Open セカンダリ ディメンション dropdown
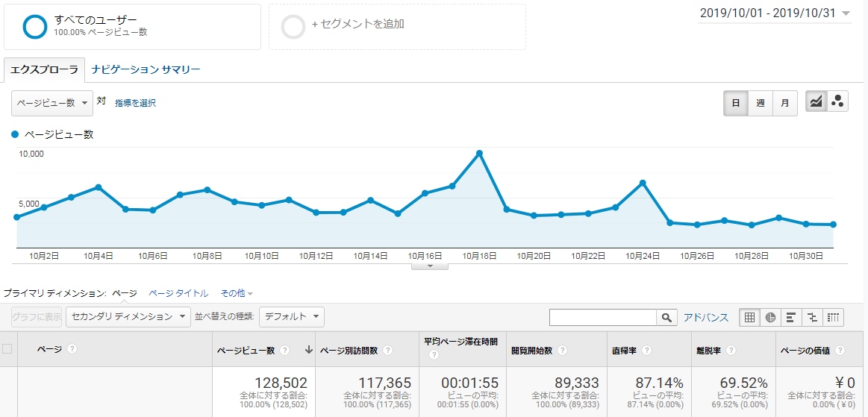The width and height of the screenshot is (868, 417). (x=128, y=317)
